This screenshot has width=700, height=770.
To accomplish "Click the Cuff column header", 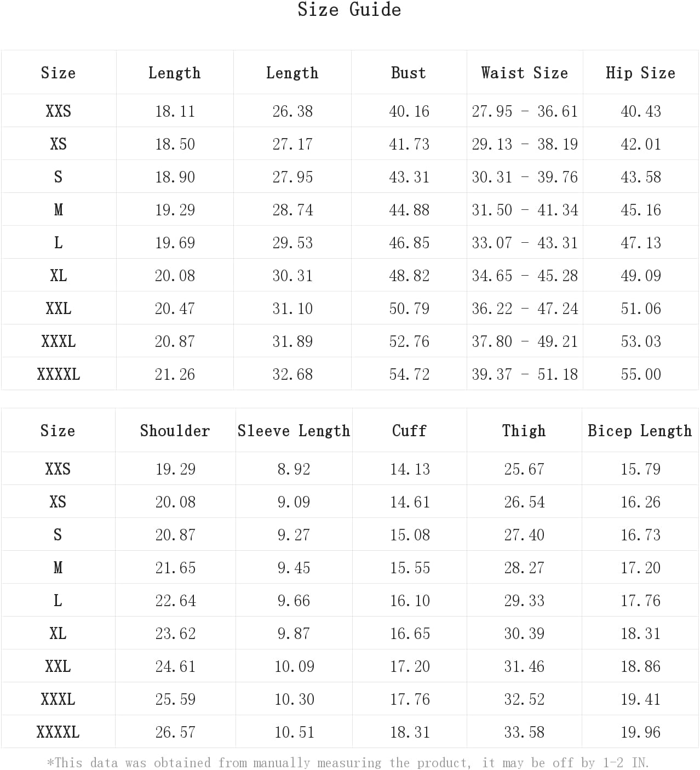I will point(409,431).
